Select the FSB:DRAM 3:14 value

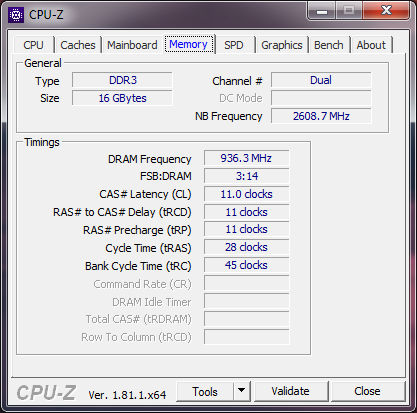click(x=246, y=176)
